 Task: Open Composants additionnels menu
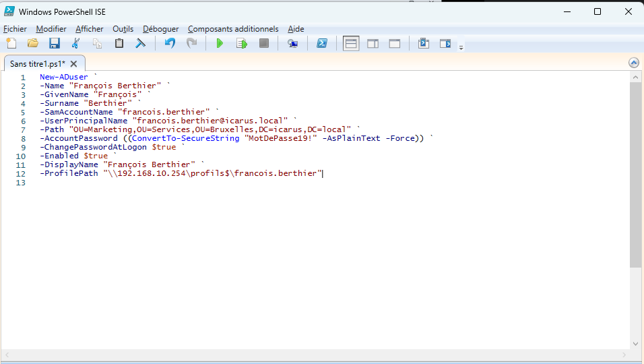233,29
